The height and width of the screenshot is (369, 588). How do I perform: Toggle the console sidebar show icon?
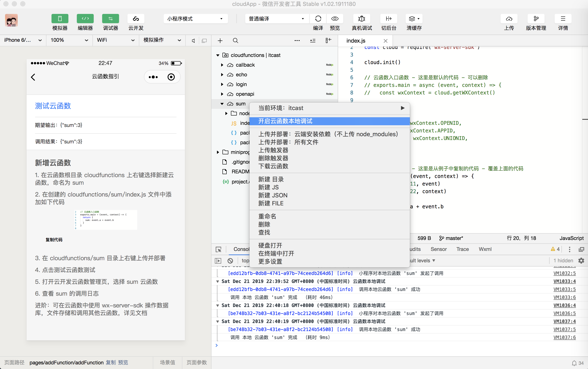pyautogui.click(x=218, y=261)
